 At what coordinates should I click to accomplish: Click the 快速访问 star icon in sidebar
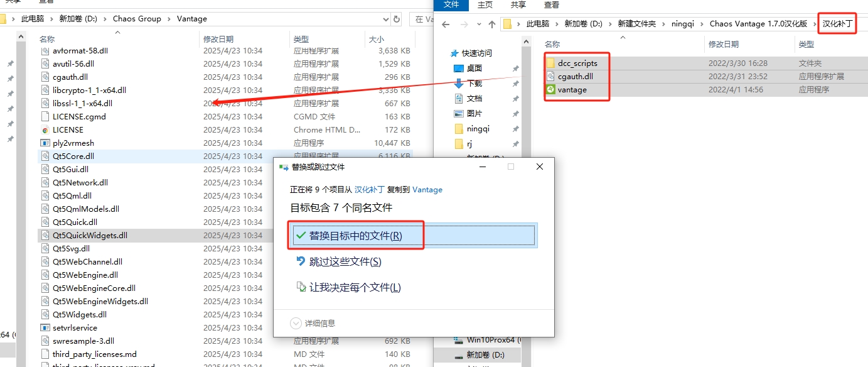454,53
